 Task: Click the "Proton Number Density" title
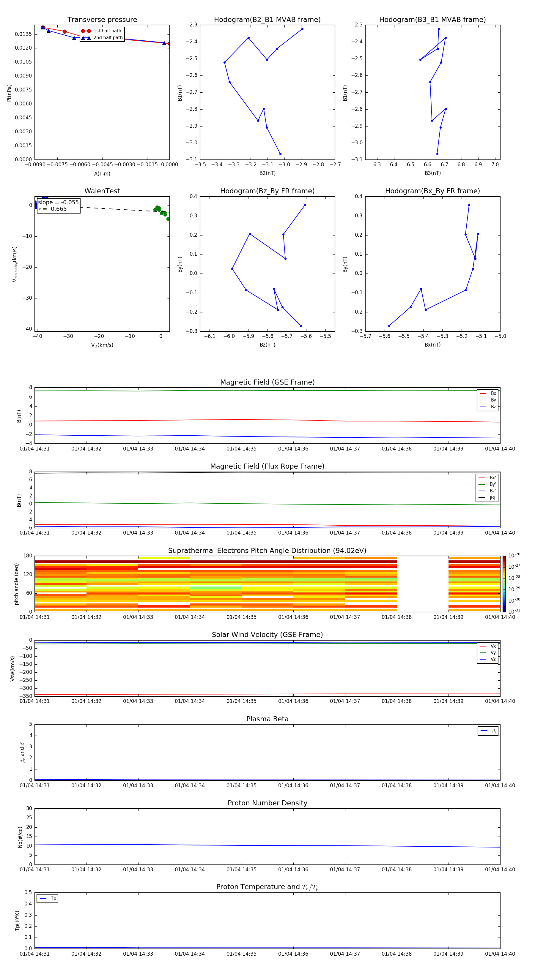click(x=267, y=803)
